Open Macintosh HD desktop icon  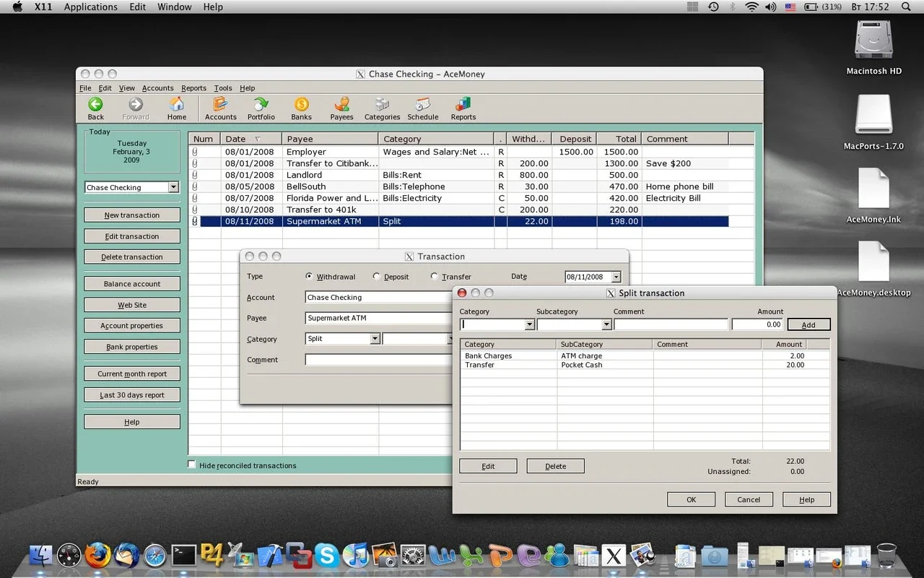click(874, 47)
